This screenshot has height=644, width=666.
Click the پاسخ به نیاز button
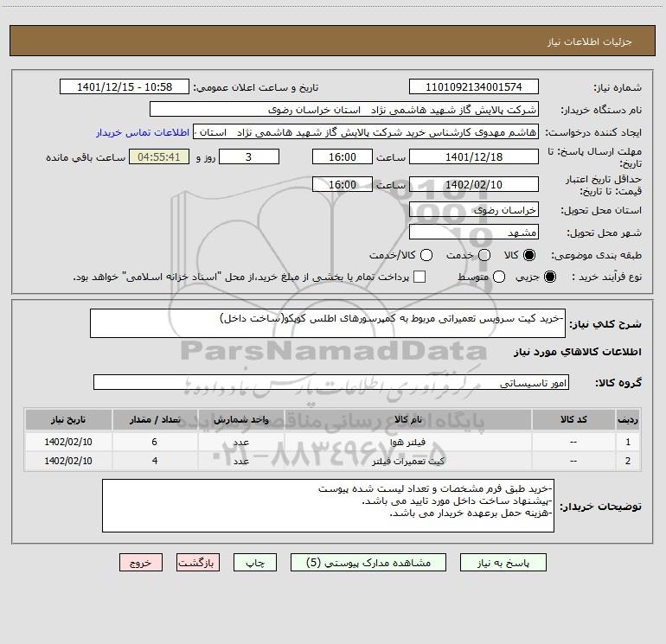coord(503,563)
